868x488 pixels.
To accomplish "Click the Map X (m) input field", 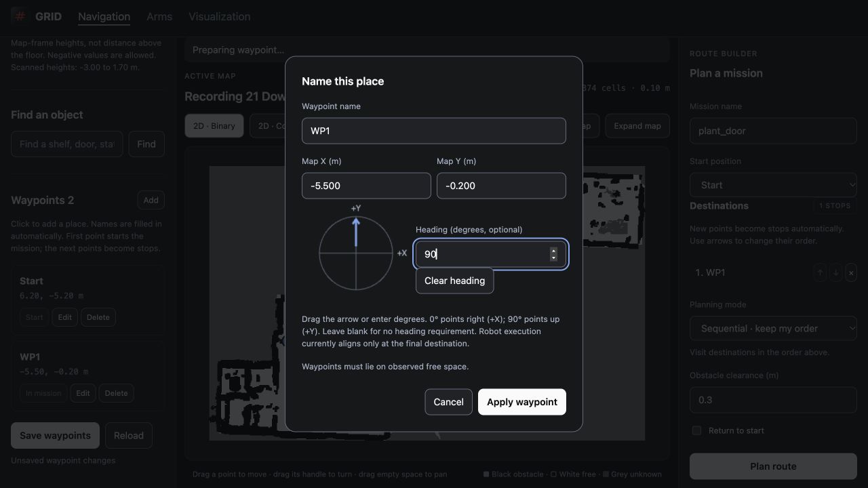I will pos(366,186).
